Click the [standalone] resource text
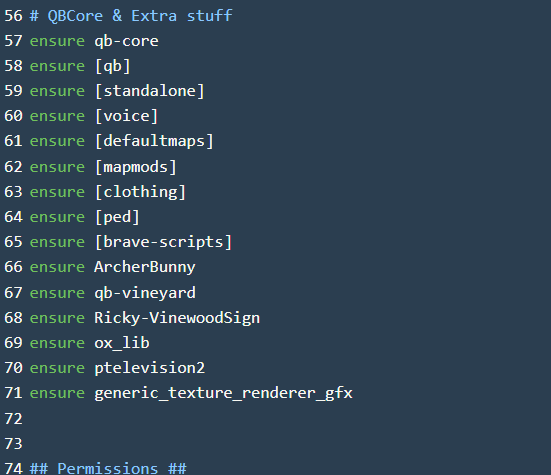The height and width of the screenshot is (475, 551). tap(149, 91)
